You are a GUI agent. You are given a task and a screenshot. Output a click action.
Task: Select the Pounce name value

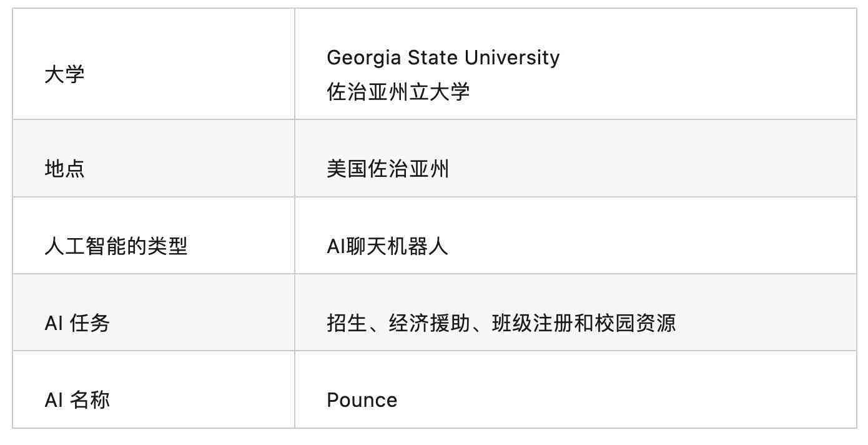click(362, 400)
